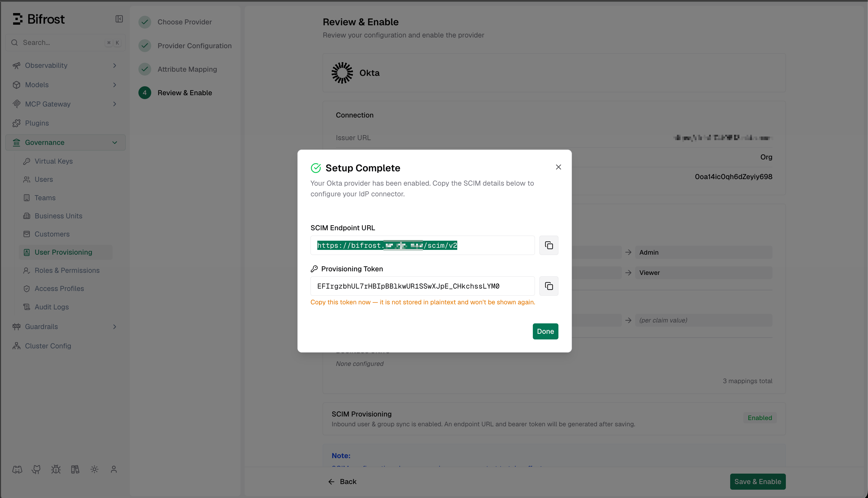This screenshot has height=498, width=868.
Task: Click the 3 mappings total text
Action: tap(747, 381)
